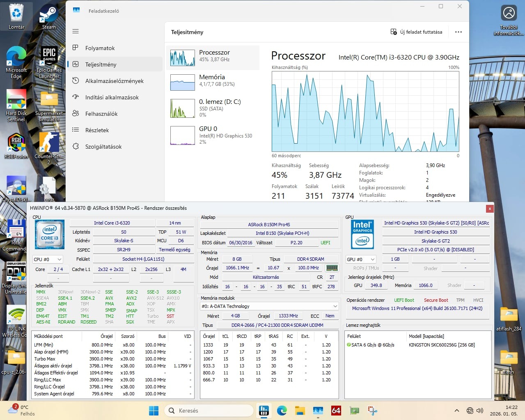Image resolution: width=525 pixels, height=420 pixels.
Task: Launch Display Driver Uninstaller desktop icon
Action: [15, 277]
